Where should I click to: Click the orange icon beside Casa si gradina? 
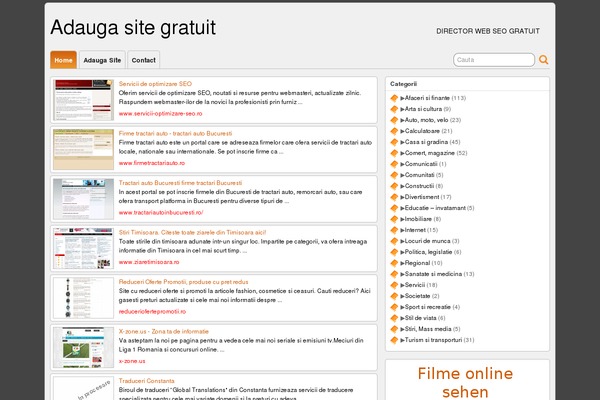point(394,142)
